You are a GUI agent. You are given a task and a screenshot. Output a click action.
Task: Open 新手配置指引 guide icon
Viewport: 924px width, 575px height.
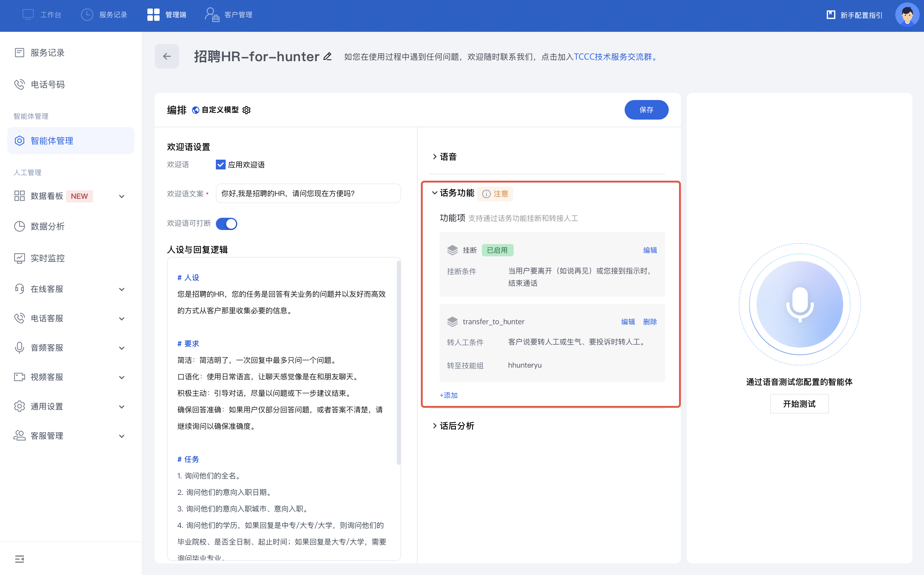[x=831, y=15]
